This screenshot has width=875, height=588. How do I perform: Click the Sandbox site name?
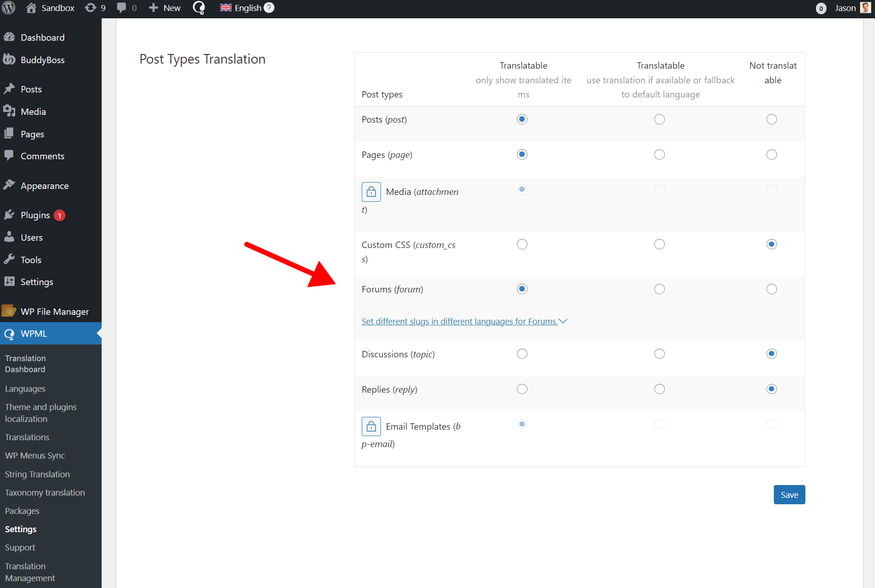58,8
